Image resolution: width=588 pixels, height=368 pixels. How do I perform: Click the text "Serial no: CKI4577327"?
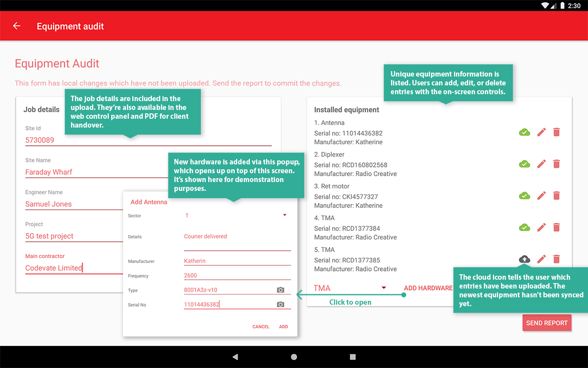(346, 197)
